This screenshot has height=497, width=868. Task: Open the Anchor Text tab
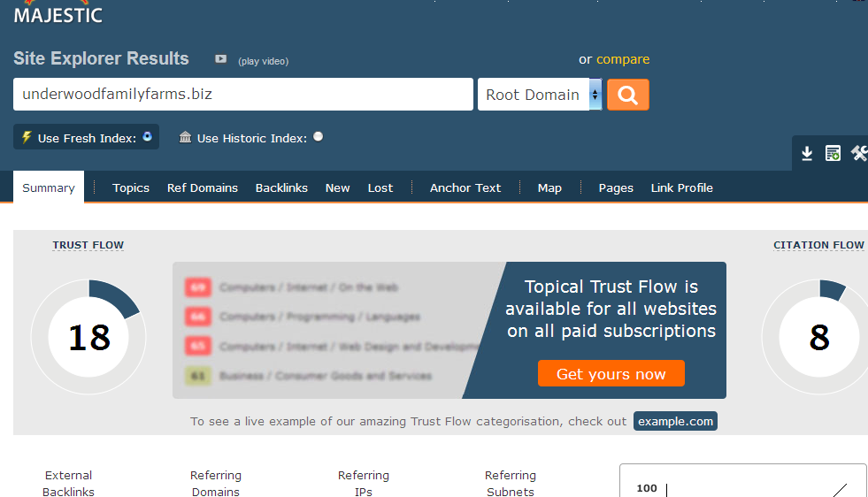(465, 188)
